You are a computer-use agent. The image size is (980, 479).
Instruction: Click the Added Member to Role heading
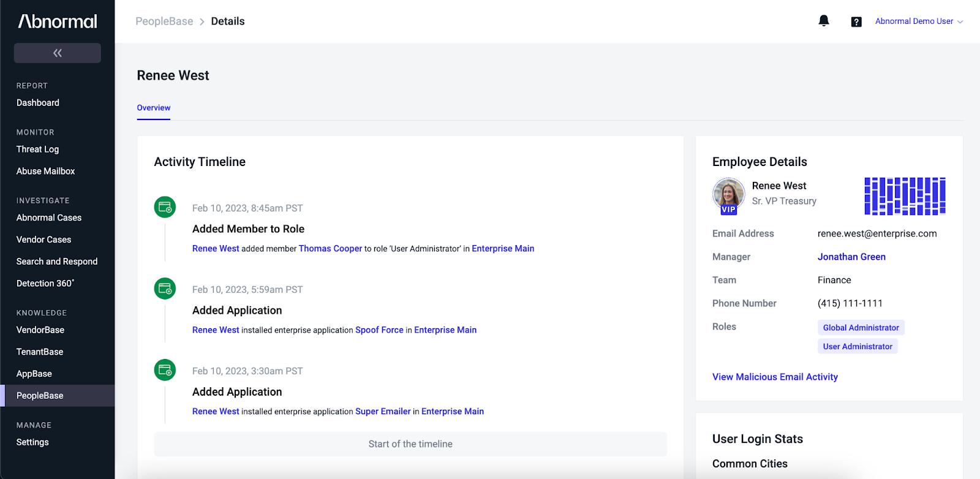248,229
